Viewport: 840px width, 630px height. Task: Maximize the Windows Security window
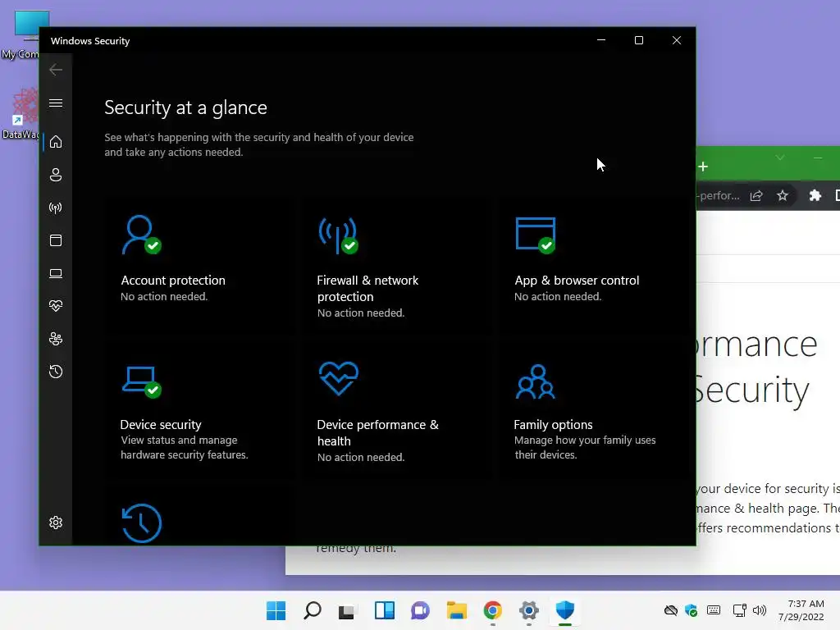pyautogui.click(x=638, y=40)
